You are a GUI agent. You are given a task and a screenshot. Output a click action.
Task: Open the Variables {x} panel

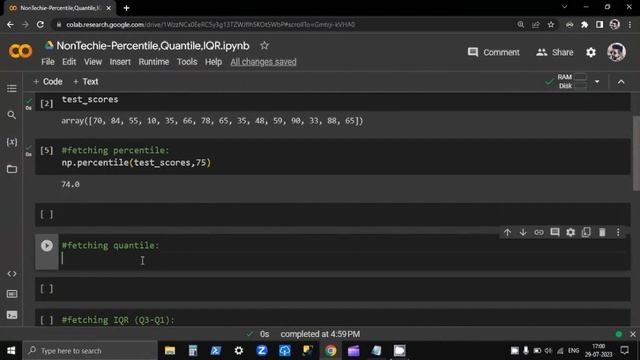[12, 142]
